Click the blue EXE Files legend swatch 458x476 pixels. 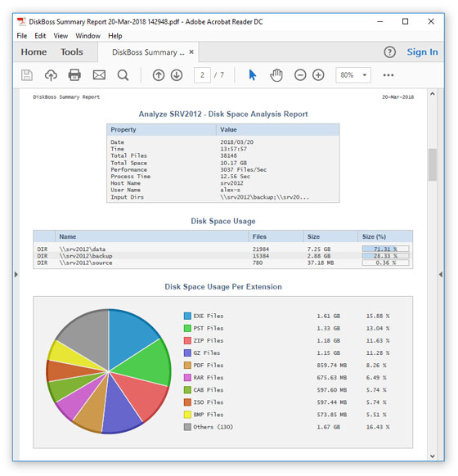pyautogui.click(x=187, y=316)
